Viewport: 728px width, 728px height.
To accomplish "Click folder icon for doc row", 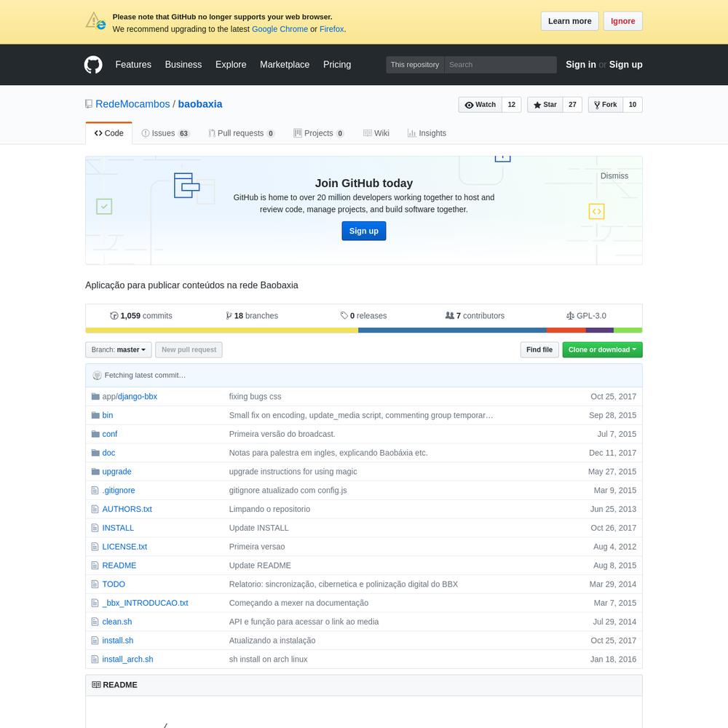I will 95,453.
